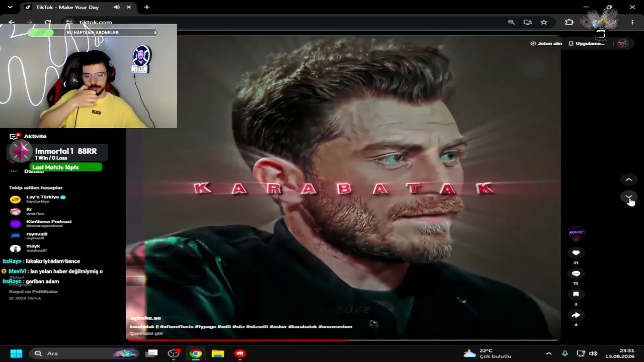Open site information icon beside tiktok.com

pyautogui.click(x=69, y=22)
